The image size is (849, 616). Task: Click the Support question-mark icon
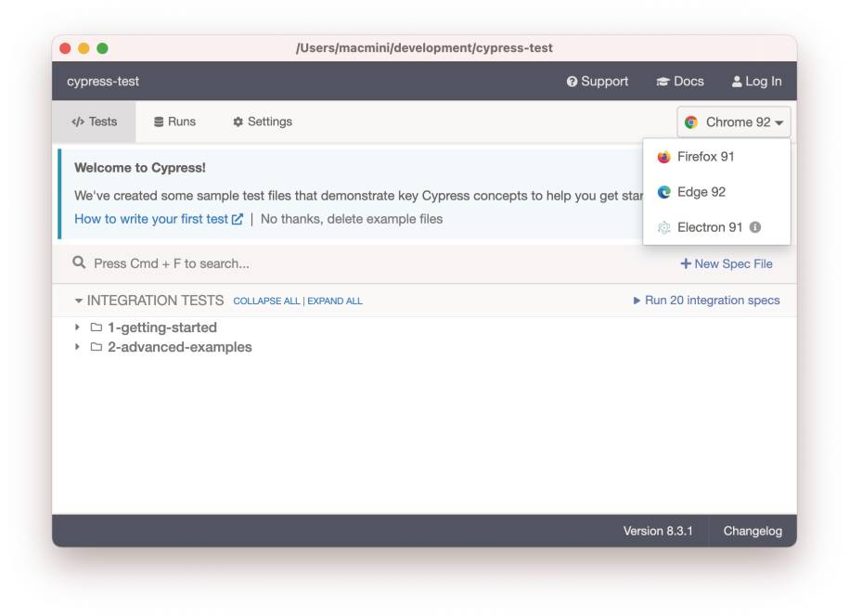(572, 82)
